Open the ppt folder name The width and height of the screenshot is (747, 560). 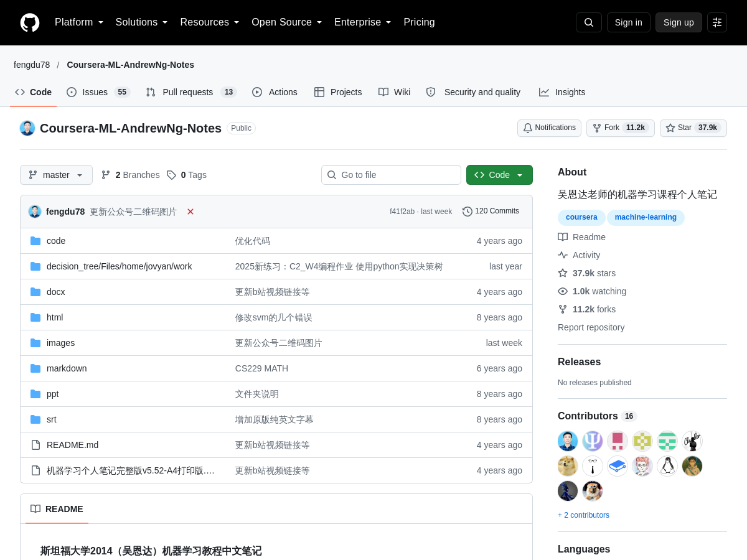[53, 394]
